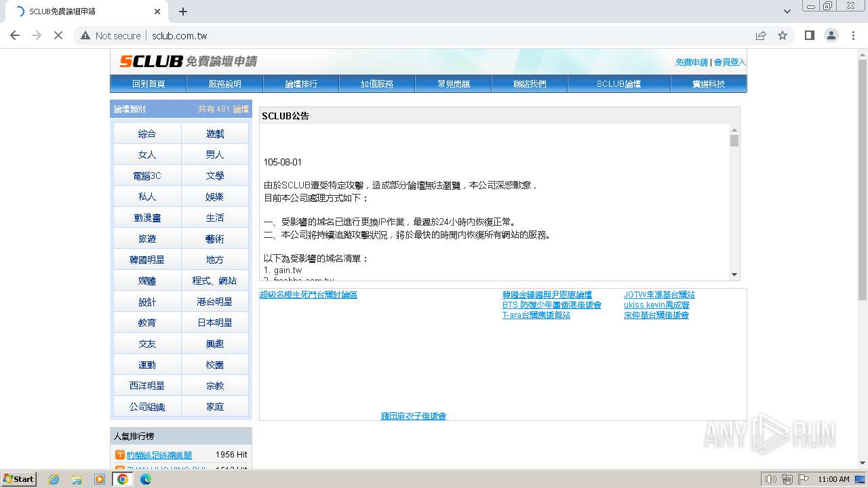Click the volume speaker tray icon
Image resolution: width=868 pixels, height=488 pixels.
tap(770, 479)
